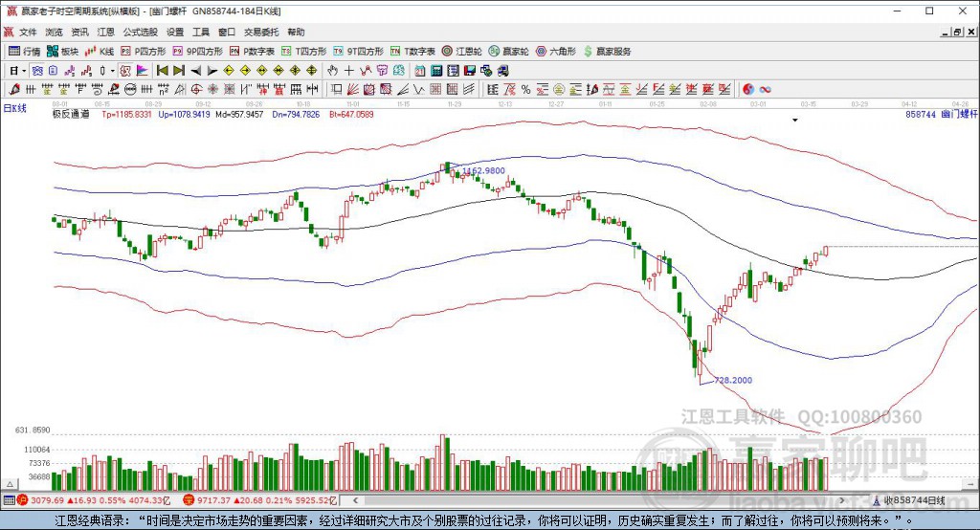Restore the inner document window button
Viewport: 980px width, 530px height.
tap(957, 32)
